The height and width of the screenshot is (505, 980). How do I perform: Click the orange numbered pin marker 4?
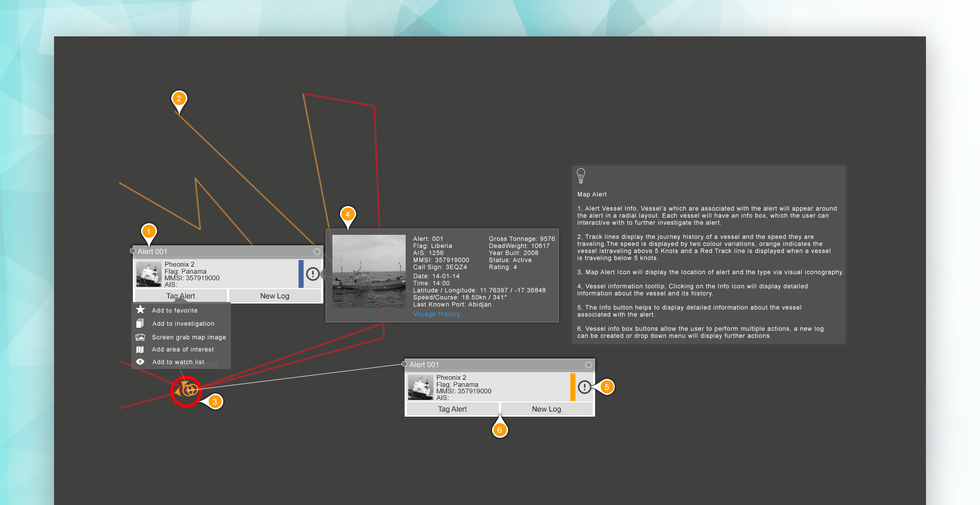point(348,215)
